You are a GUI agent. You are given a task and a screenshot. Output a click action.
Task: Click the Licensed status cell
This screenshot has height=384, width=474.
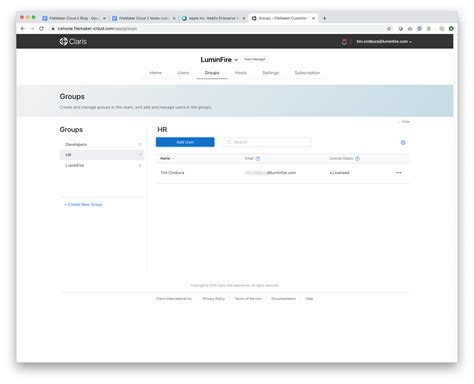pos(339,173)
